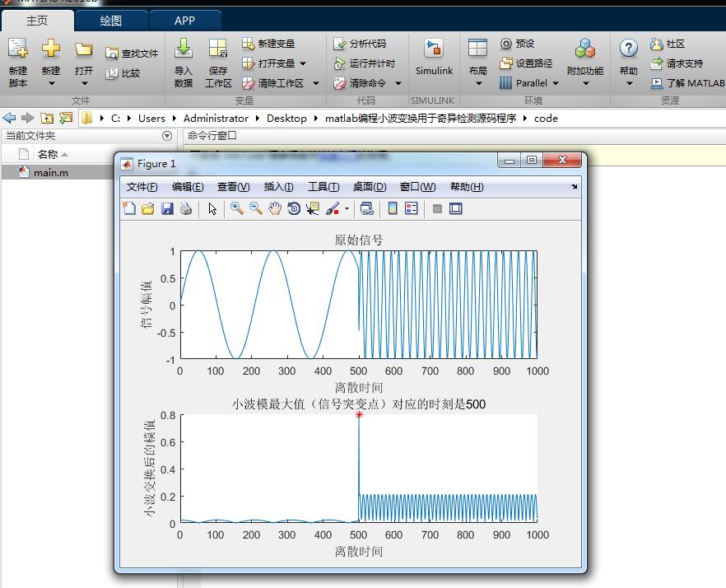Click the Desktop segment in address path
Screen dimensions: 726x588
pyautogui.click(x=286, y=118)
